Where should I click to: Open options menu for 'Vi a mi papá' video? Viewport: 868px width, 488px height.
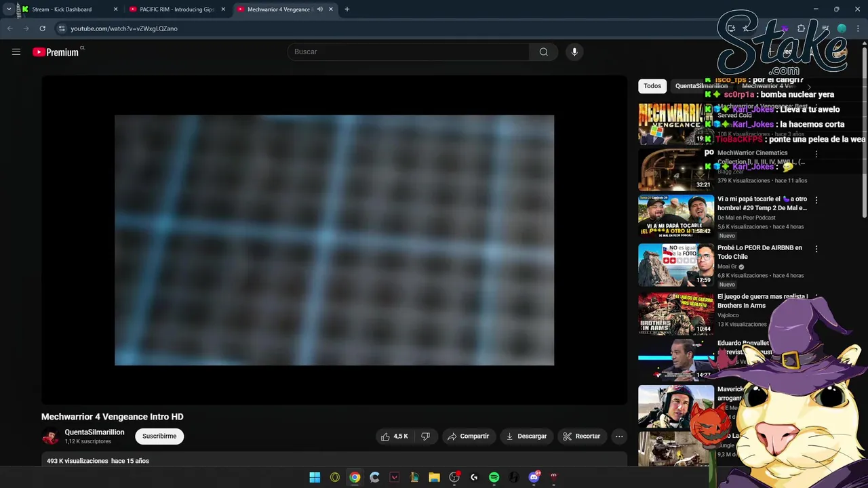click(x=816, y=201)
